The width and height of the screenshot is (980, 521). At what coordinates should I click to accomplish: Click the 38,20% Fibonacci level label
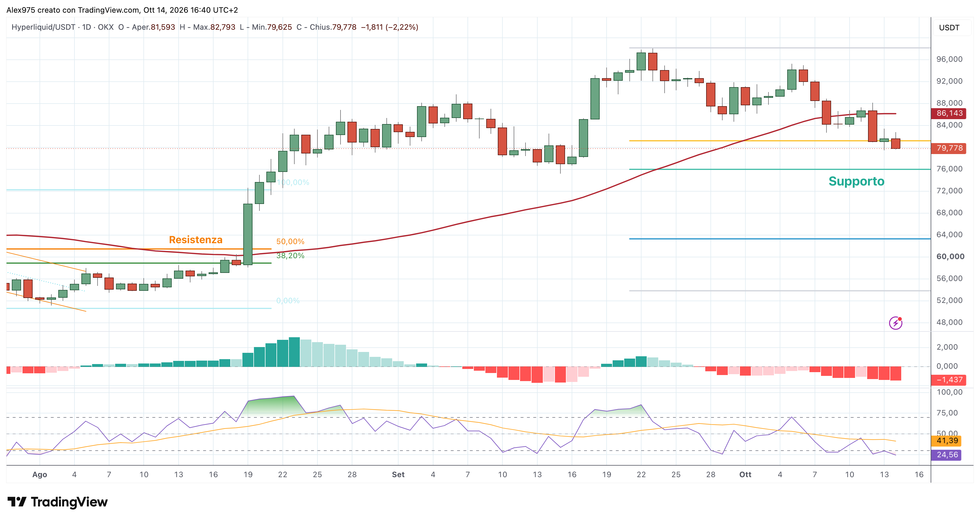[290, 256]
